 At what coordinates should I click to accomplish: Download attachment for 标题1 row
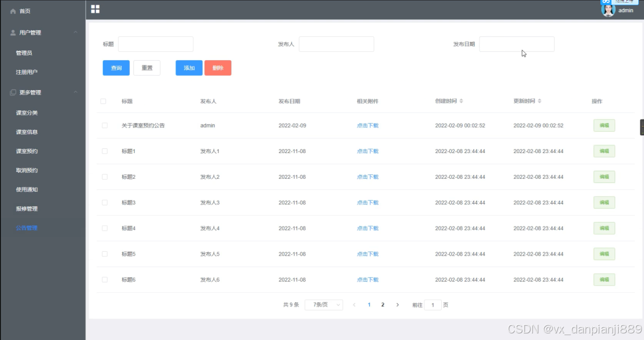[x=368, y=151]
